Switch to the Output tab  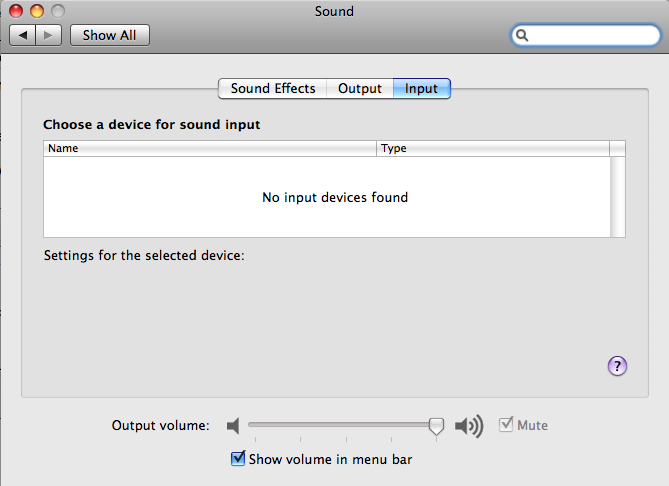360,88
